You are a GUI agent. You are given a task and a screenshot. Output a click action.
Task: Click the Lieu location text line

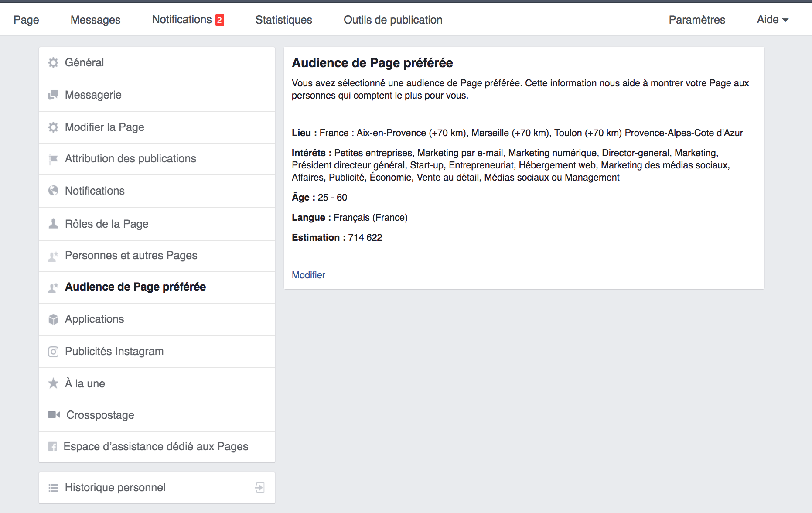[517, 133]
